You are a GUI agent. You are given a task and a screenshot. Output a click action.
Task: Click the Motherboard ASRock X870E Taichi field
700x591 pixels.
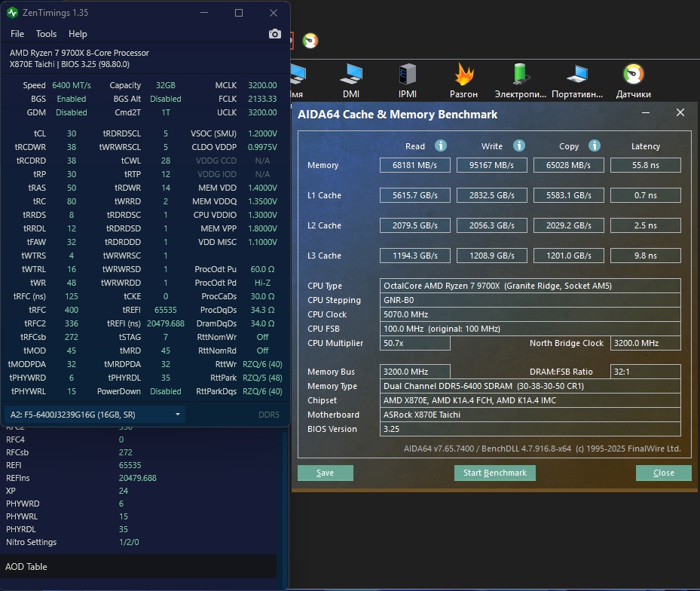530,415
